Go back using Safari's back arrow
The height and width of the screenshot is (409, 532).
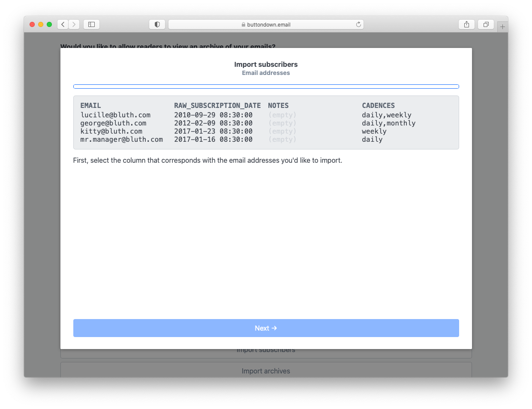(x=63, y=24)
